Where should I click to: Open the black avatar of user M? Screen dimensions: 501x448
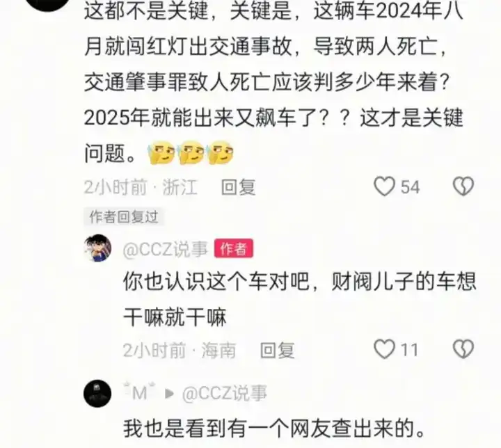pos(97,393)
